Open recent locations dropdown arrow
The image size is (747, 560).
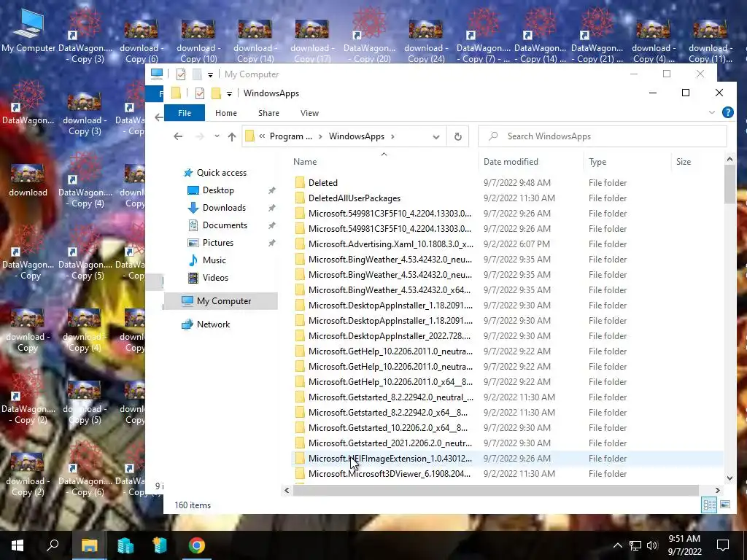pos(217,136)
